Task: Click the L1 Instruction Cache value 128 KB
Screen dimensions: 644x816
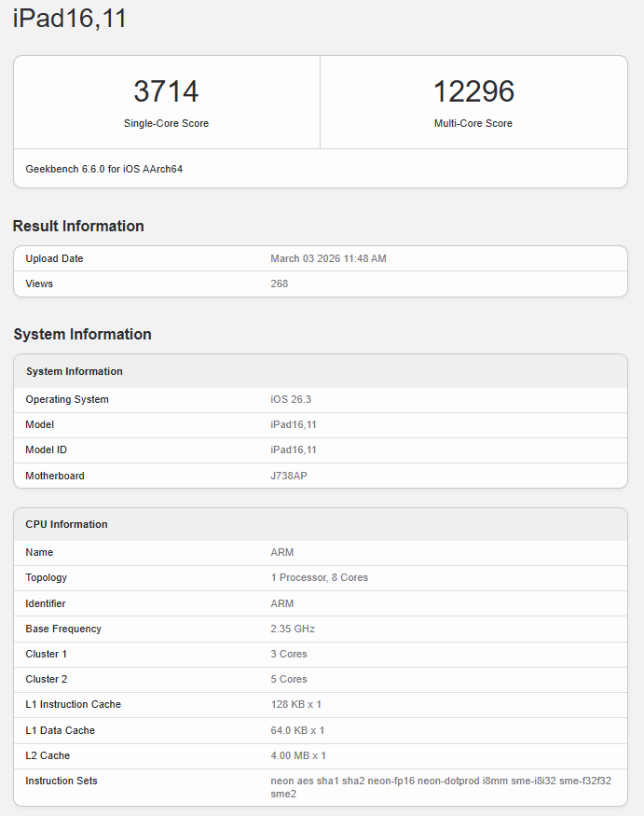Action: tap(295, 704)
